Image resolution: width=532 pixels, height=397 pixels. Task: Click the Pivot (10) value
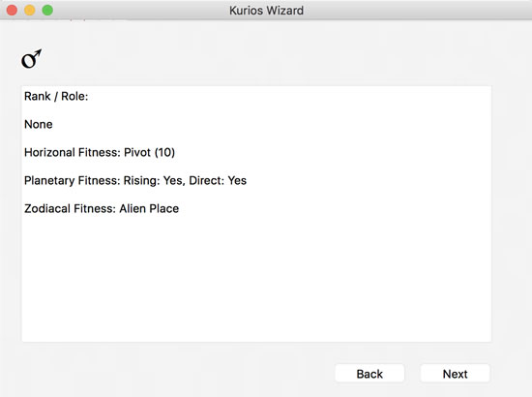pos(150,152)
